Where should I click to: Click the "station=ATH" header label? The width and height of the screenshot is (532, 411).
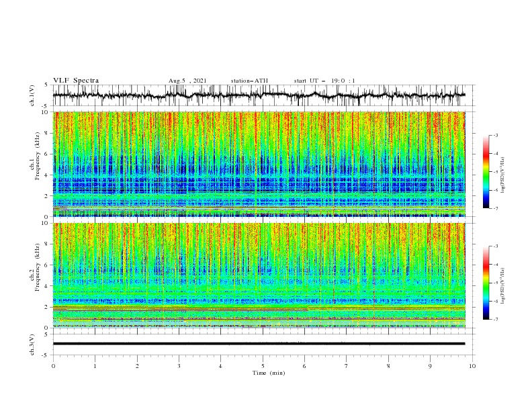(249, 81)
